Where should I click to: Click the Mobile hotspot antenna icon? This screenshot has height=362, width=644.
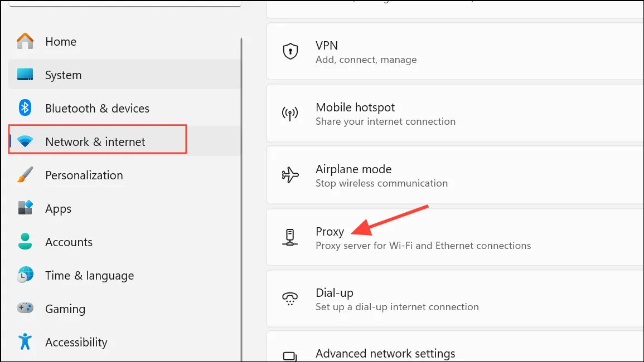290,114
